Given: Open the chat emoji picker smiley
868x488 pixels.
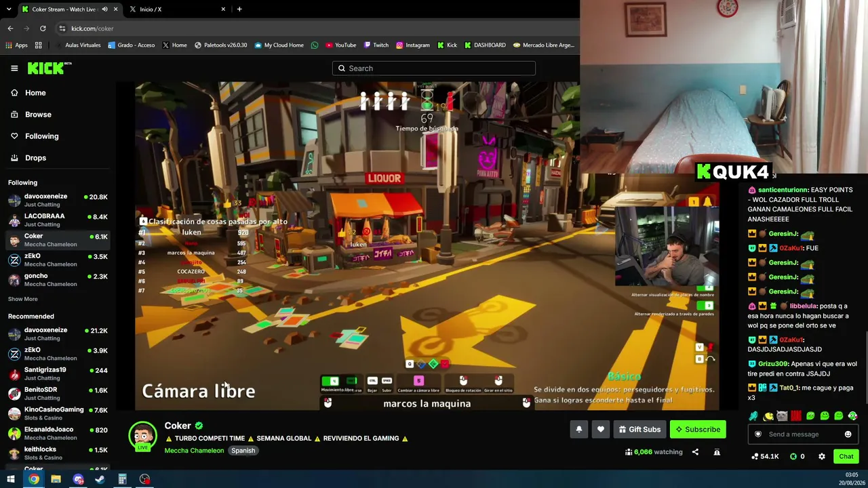Looking at the screenshot, I should pyautogui.click(x=848, y=434).
